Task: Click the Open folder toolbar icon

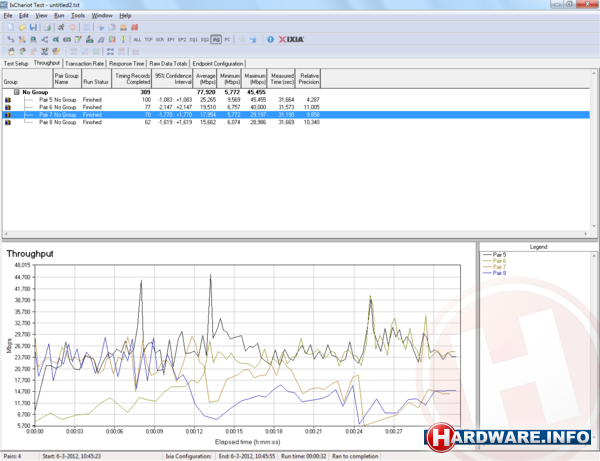Action: pyautogui.click(x=20, y=27)
